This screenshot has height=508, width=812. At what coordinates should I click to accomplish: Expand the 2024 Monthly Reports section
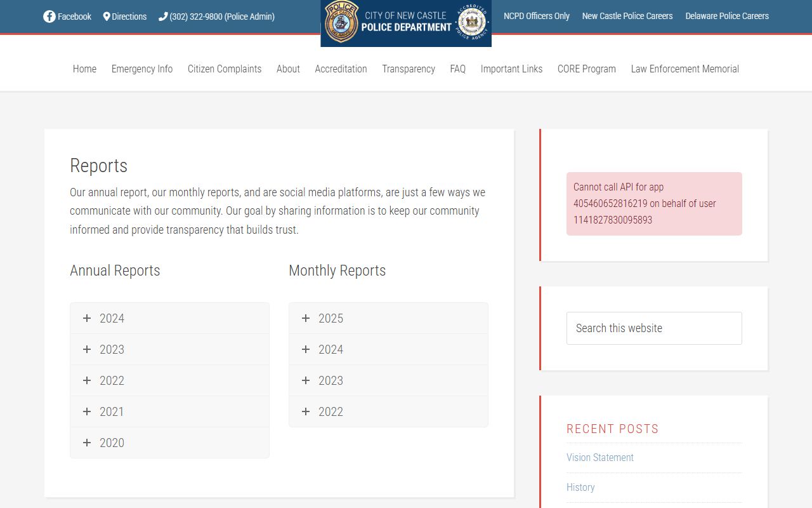pos(388,349)
